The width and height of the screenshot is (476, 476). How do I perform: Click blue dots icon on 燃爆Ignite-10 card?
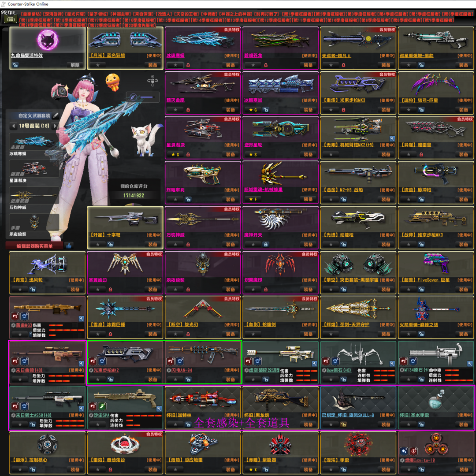(404, 451)
